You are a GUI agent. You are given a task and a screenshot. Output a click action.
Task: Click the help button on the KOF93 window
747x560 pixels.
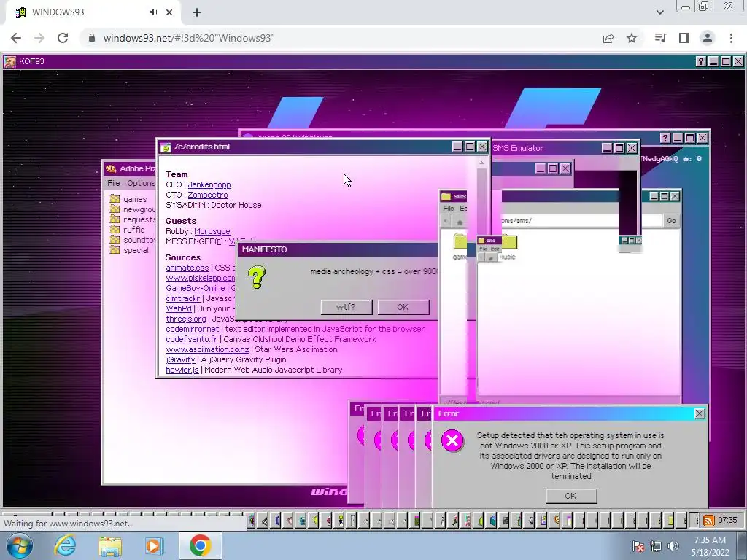point(701,61)
